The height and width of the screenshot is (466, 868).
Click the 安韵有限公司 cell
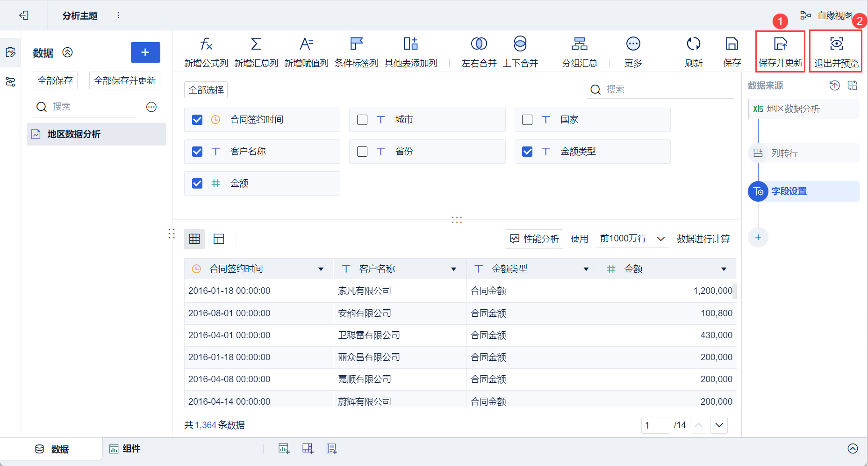coord(400,313)
